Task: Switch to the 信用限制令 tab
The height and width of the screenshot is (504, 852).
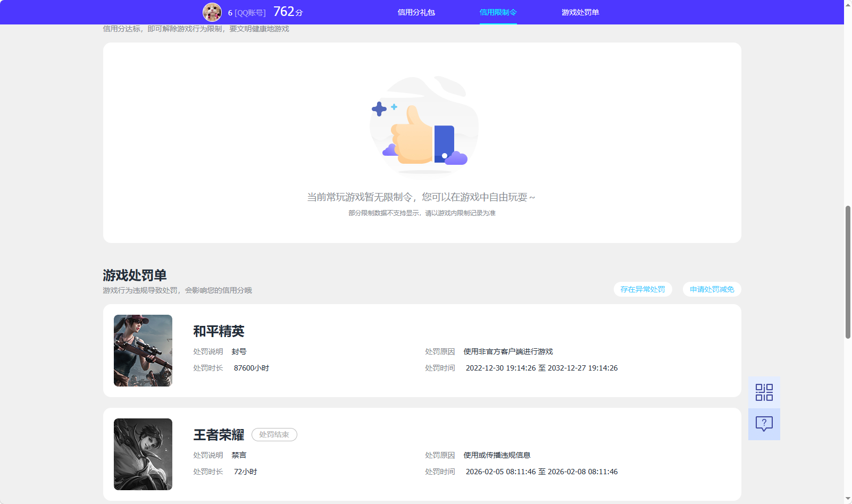Action: coord(498,12)
